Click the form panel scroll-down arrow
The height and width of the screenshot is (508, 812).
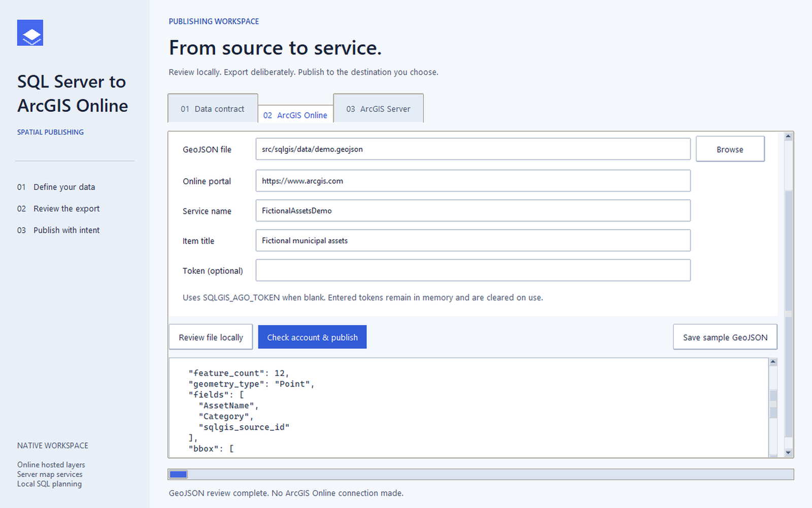(788, 453)
